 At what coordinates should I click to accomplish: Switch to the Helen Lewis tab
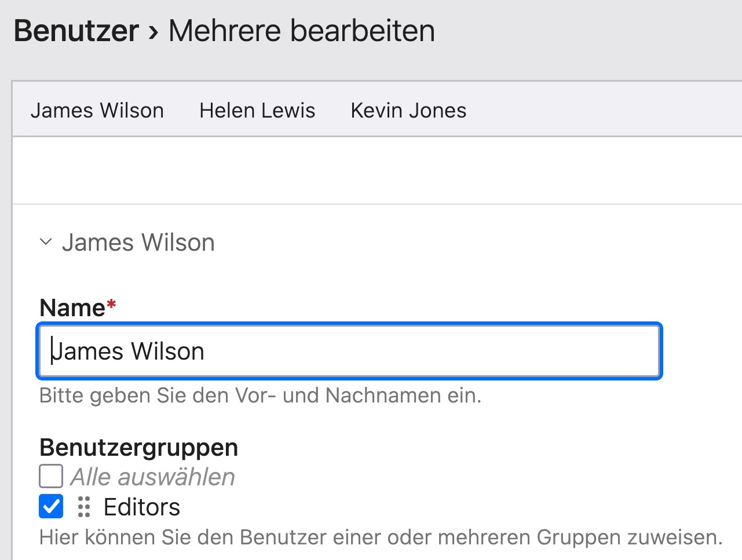click(257, 110)
